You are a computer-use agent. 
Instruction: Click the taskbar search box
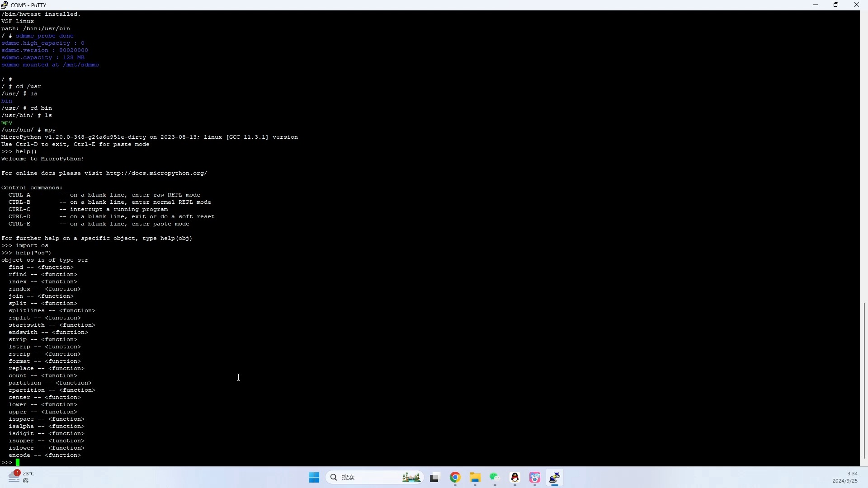click(x=374, y=478)
